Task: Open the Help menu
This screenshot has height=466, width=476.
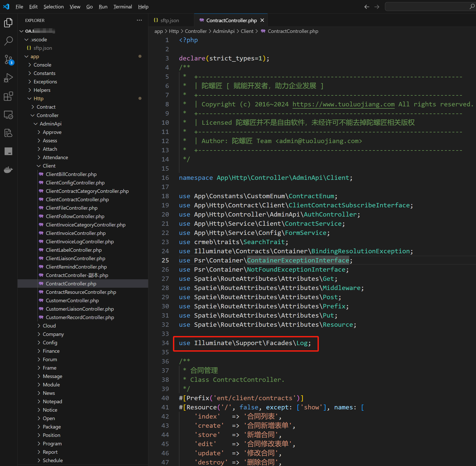Action: point(143,7)
